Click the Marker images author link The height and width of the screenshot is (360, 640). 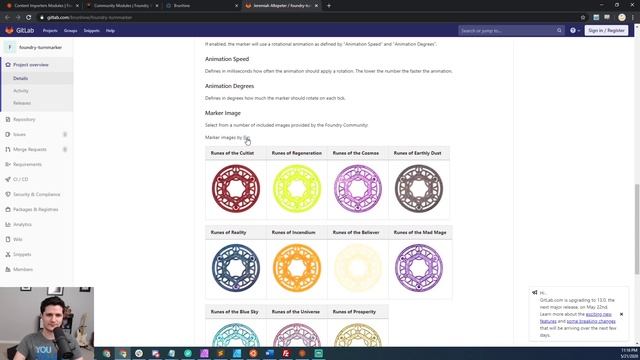pos(247,138)
